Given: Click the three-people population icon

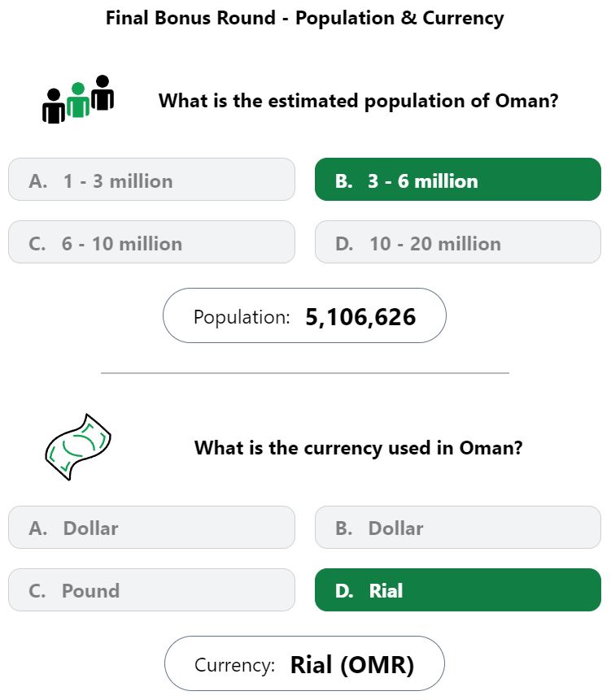Looking at the screenshot, I should point(78,99).
